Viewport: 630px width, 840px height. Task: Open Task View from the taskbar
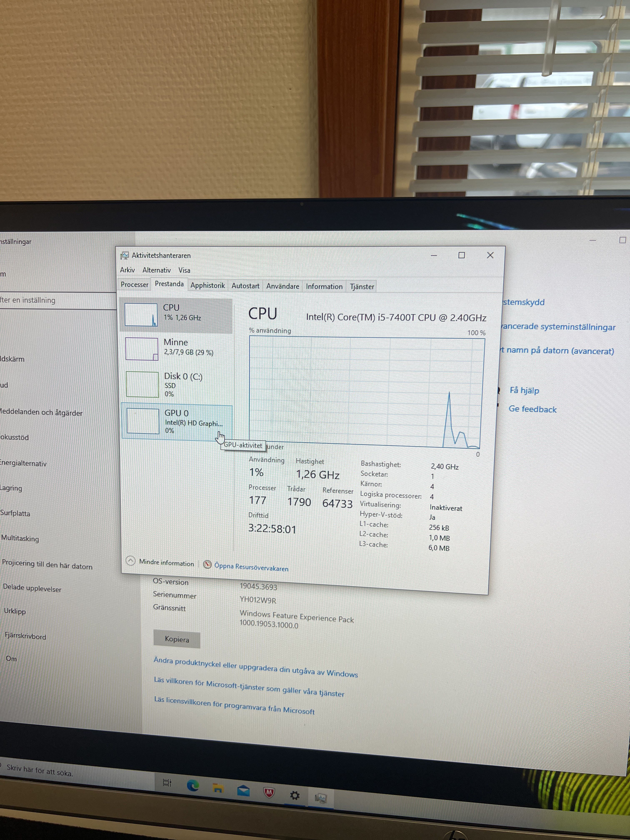click(167, 783)
